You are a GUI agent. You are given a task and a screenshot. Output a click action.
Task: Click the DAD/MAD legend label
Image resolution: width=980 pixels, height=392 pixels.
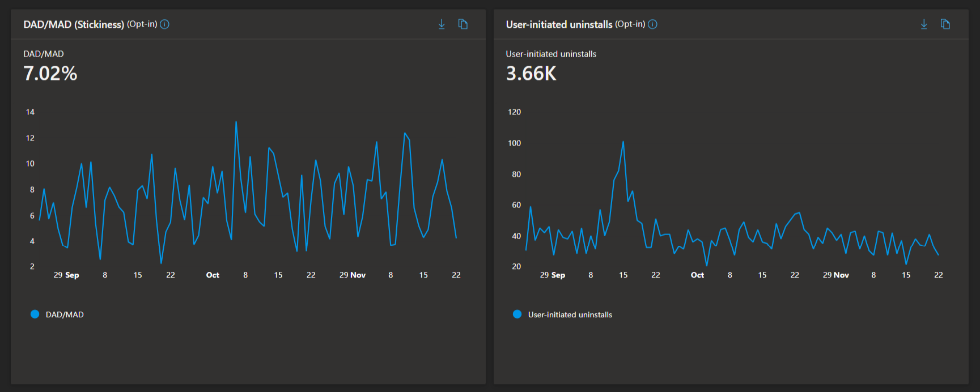[65, 315]
